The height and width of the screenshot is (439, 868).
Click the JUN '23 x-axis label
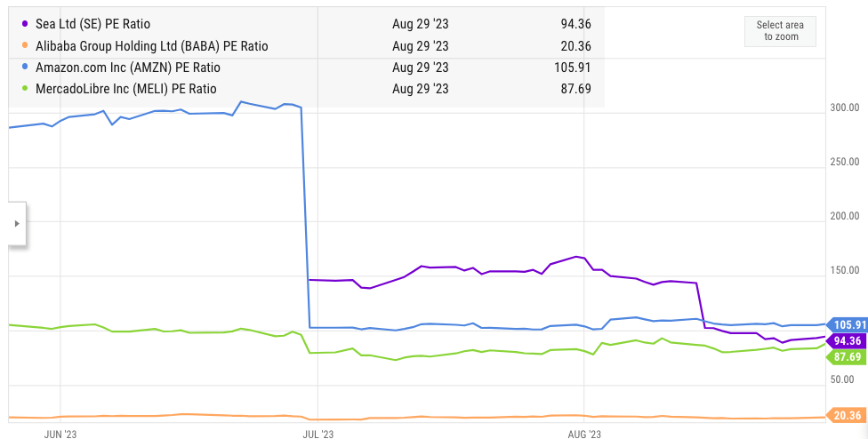pos(60,433)
